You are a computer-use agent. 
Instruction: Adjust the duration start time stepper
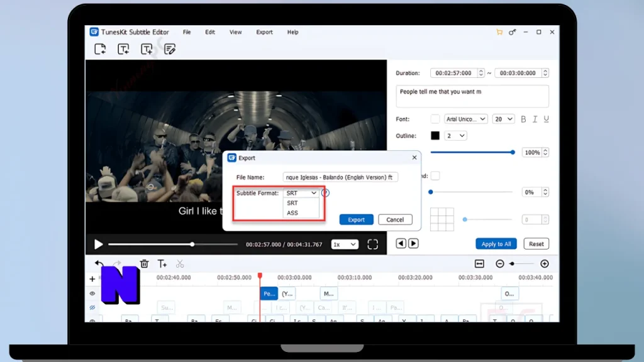tap(481, 73)
